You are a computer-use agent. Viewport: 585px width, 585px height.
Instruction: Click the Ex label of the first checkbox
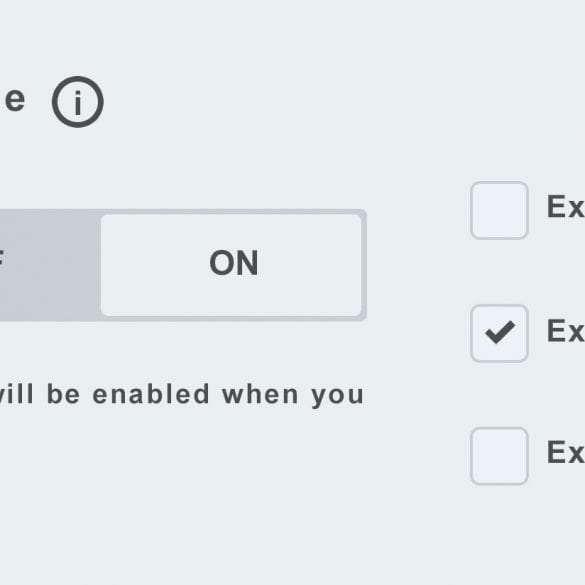[566, 206]
